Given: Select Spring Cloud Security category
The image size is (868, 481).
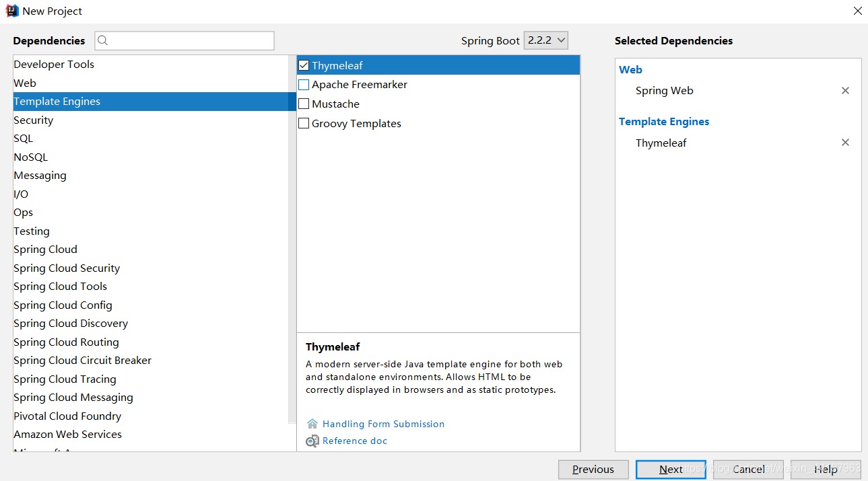Looking at the screenshot, I should [x=152, y=268].
